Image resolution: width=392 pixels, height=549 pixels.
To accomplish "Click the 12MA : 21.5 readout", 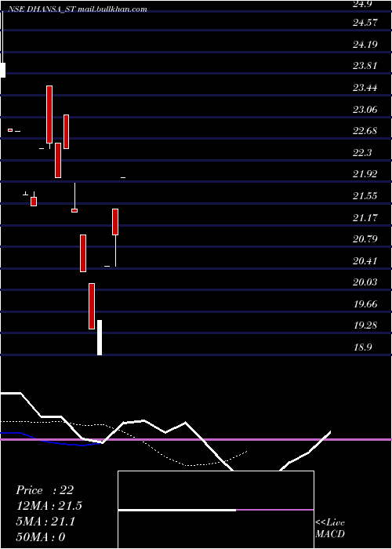I will 49,506.
